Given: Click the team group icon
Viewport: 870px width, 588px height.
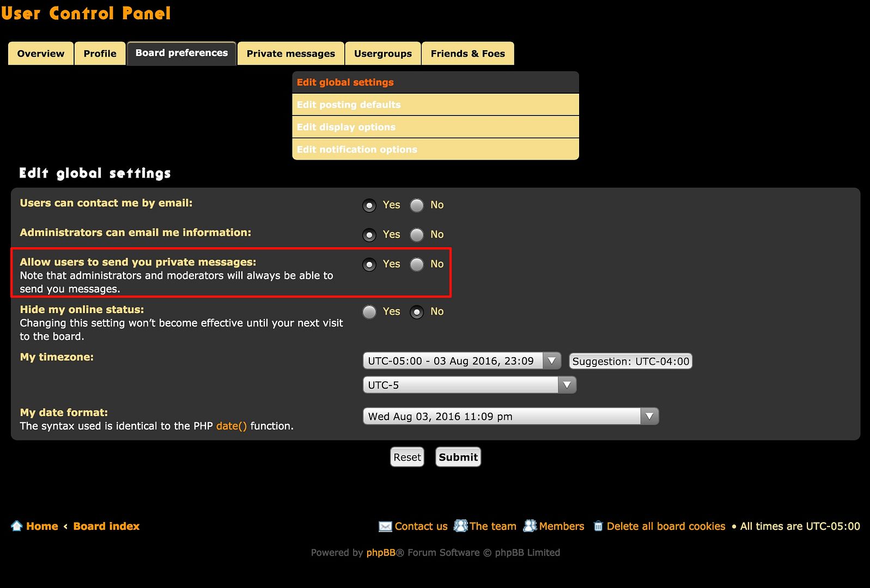Looking at the screenshot, I should pyautogui.click(x=460, y=526).
